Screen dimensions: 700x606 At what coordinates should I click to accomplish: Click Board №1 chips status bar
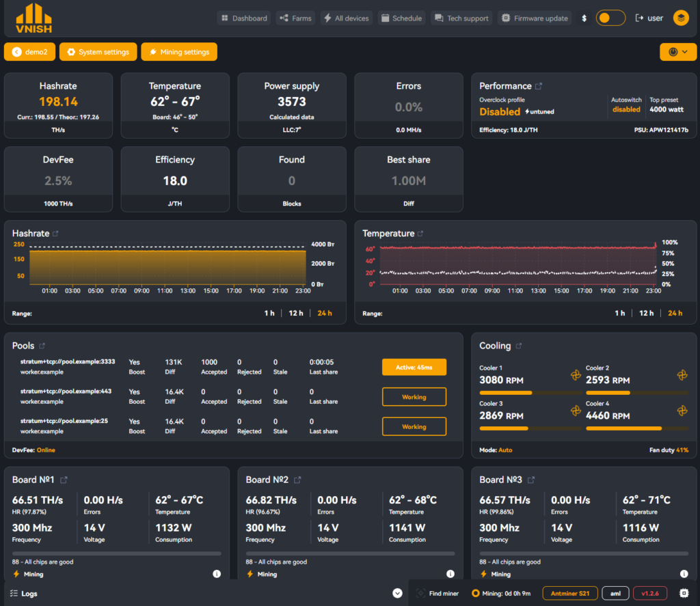pyautogui.click(x=116, y=553)
